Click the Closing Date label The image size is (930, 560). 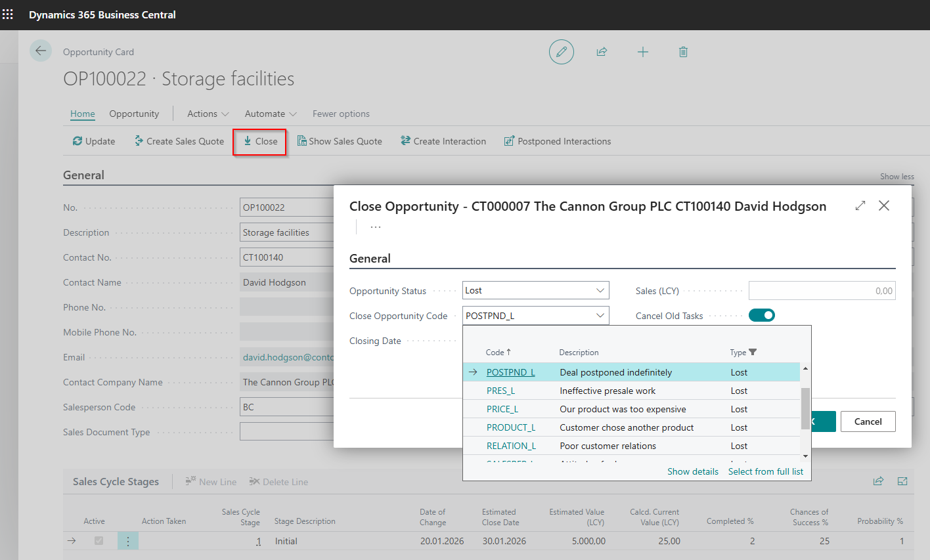(x=375, y=341)
